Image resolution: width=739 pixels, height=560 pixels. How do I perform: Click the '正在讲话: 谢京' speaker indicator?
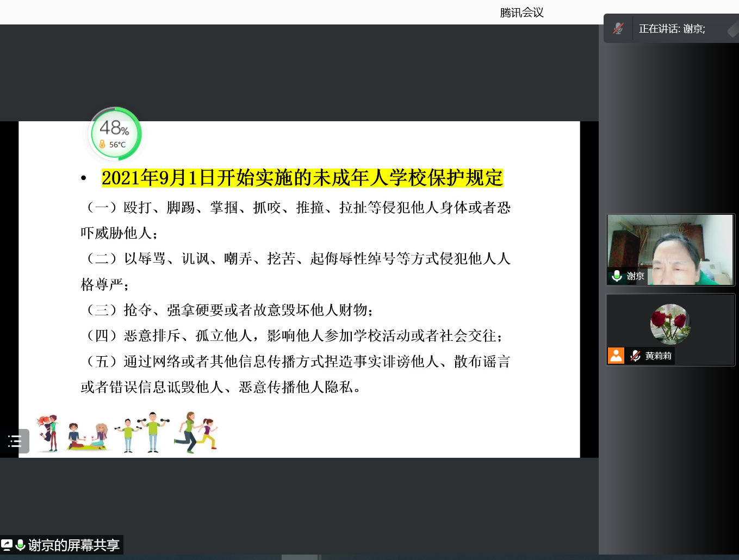(672, 29)
